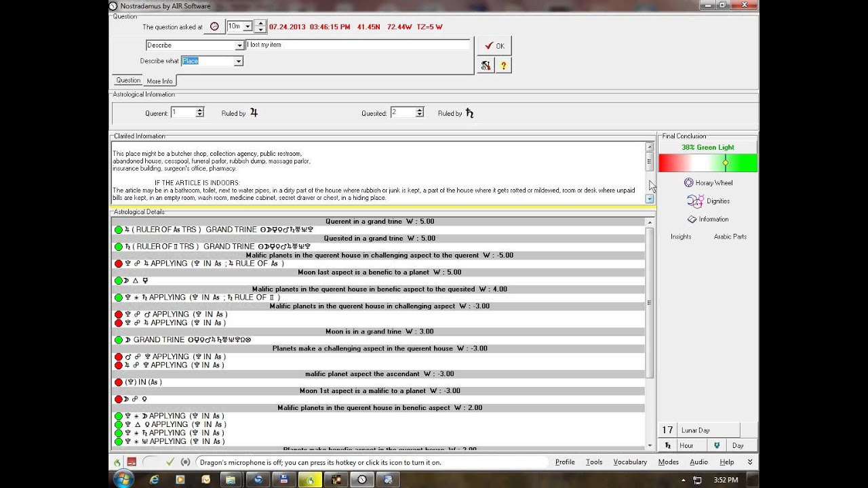Open the Describe question type dropdown
Screen dimensions: 868x488
(239, 45)
